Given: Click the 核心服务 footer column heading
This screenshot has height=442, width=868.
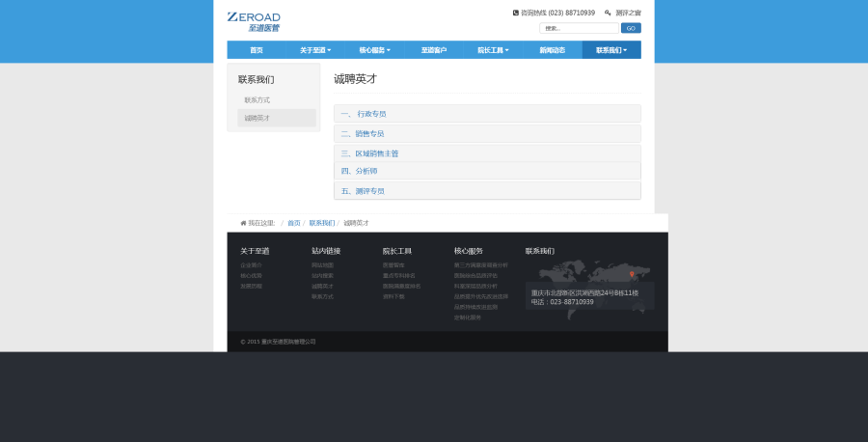Looking at the screenshot, I should coord(469,252).
